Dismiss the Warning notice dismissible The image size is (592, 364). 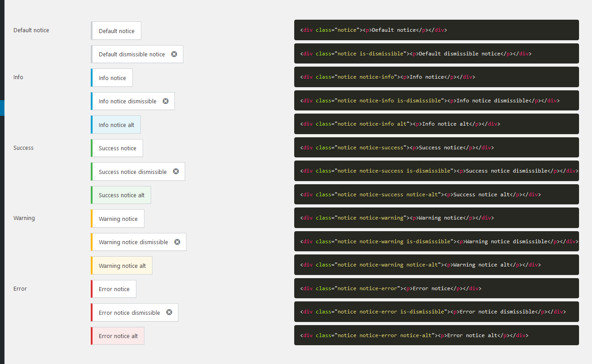tap(177, 242)
